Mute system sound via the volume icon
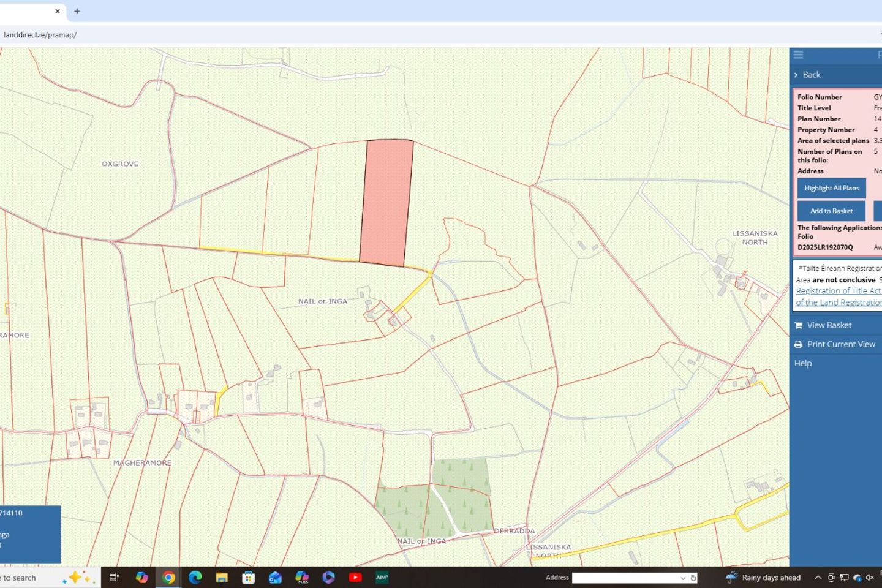This screenshot has width=882, height=588. click(870, 577)
